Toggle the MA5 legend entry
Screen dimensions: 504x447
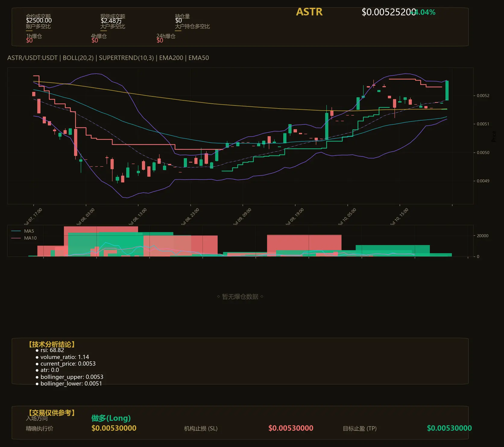point(23,231)
